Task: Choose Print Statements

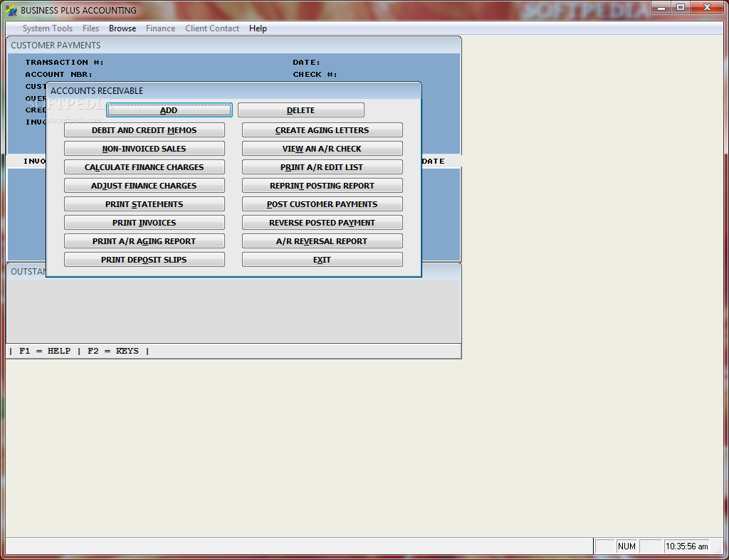Action: click(144, 204)
